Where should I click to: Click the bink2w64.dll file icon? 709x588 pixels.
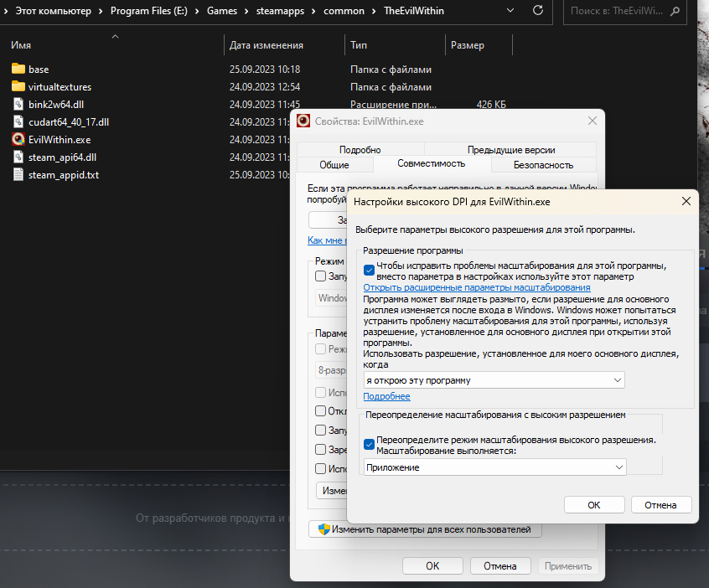(18, 104)
